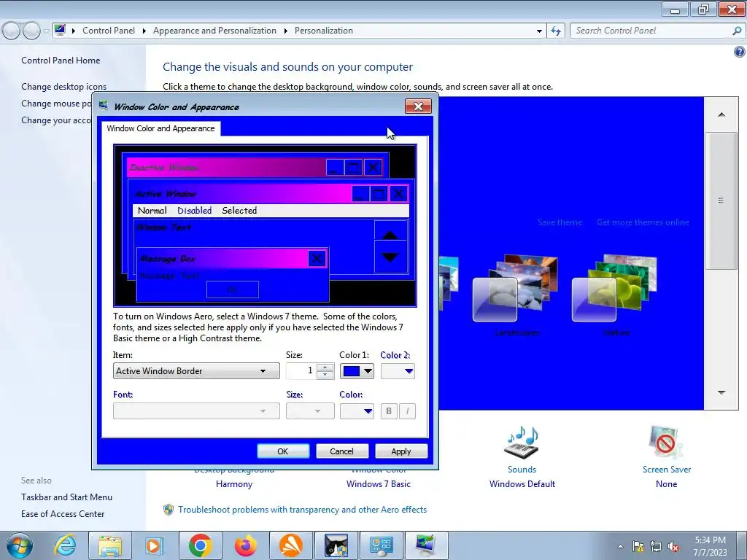Click Appearance and Personalization breadcrumb
Screen dimensions: 747x560
[214, 31]
